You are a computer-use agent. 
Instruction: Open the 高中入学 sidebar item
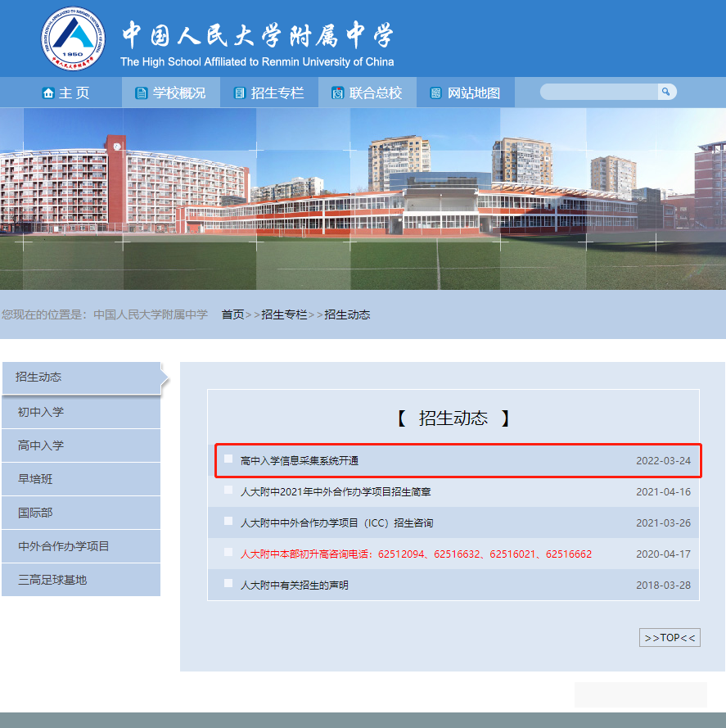[x=41, y=445]
